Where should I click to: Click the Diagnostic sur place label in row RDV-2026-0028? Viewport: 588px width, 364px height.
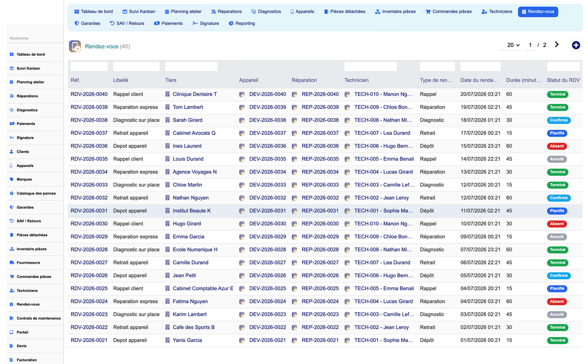[x=136, y=250]
